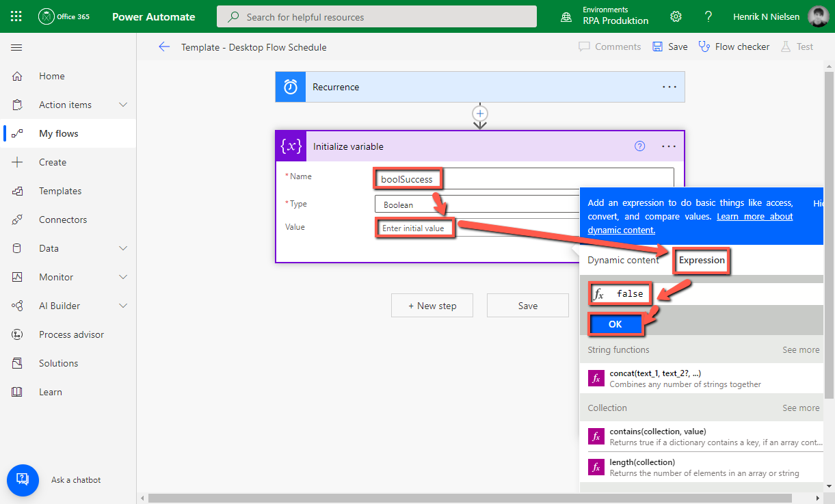835x504 pixels.
Task: Click the Process advisor icon
Action: pyautogui.click(x=18, y=334)
